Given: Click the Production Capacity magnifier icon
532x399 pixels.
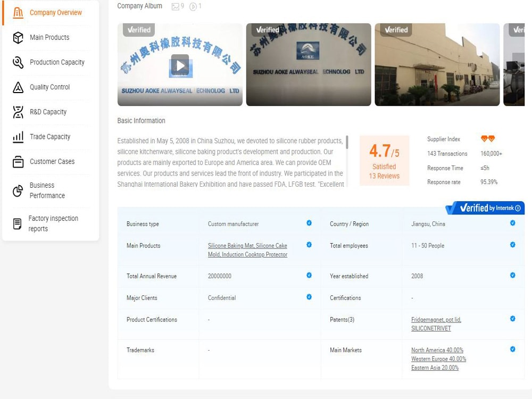Looking at the screenshot, I should 18,62.
